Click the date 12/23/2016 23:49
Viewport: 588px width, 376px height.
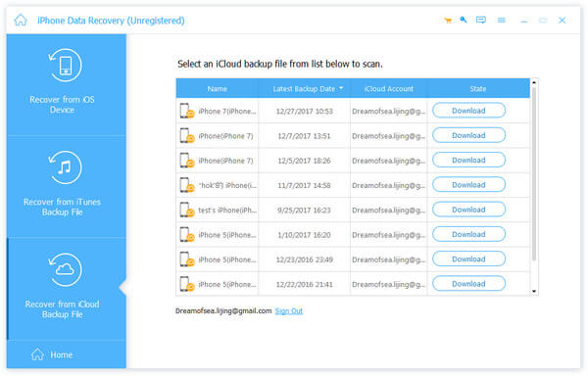click(304, 259)
